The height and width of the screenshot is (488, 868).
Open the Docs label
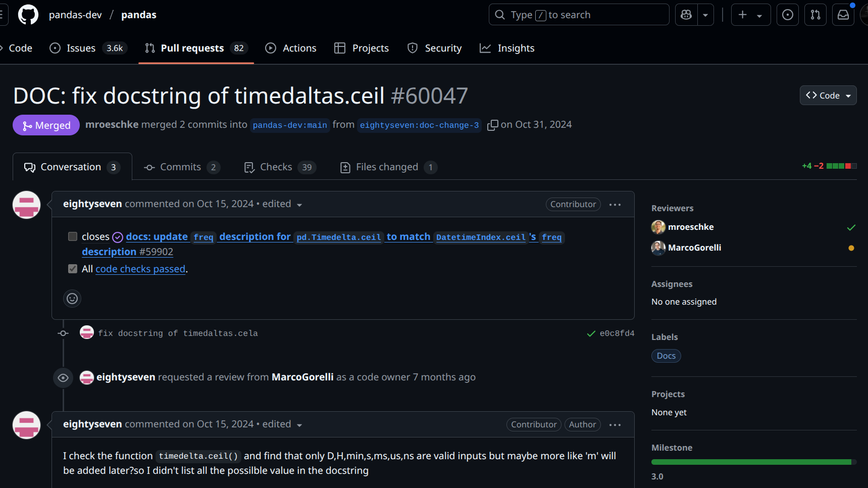[x=666, y=356]
